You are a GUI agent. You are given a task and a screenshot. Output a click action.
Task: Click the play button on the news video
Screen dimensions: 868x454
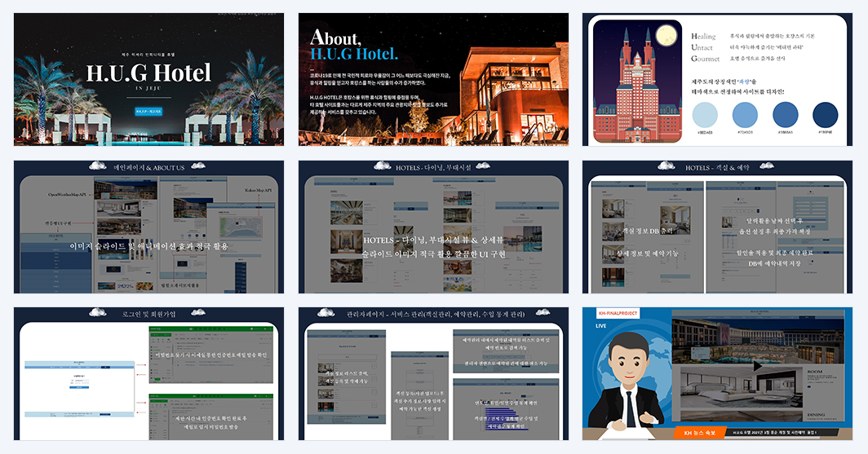coord(757,365)
